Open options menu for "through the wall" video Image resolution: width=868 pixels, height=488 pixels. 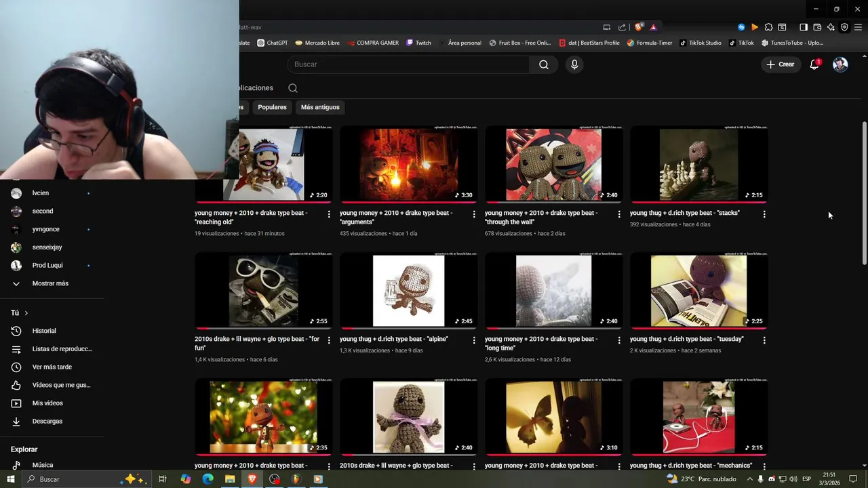[619, 214]
